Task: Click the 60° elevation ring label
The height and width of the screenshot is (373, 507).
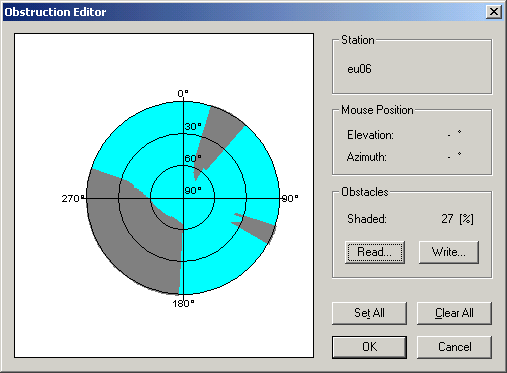Action: (x=193, y=158)
